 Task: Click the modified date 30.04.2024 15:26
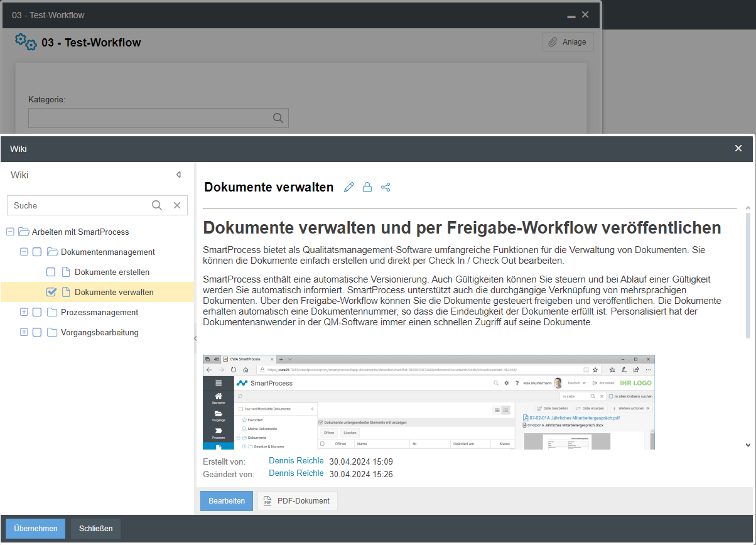pos(361,474)
